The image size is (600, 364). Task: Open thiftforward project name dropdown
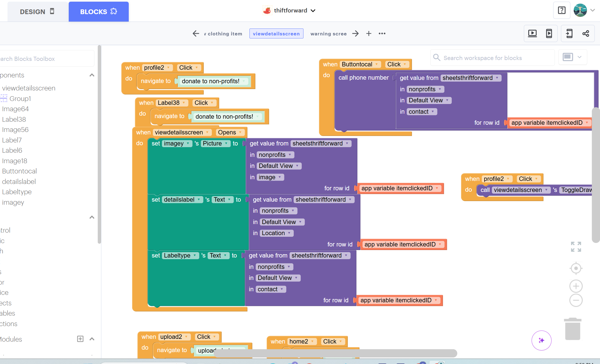(x=313, y=11)
